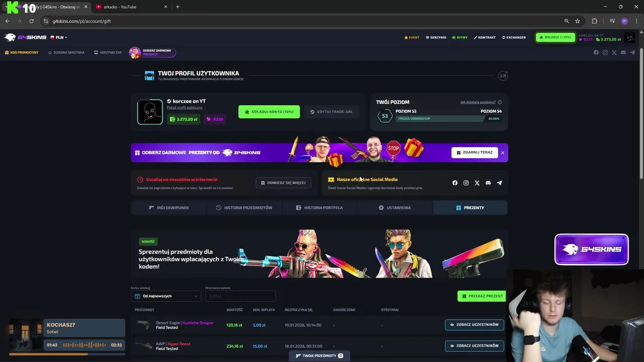
Task: Open Jak działają poziomy? link
Action: [478, 102]
